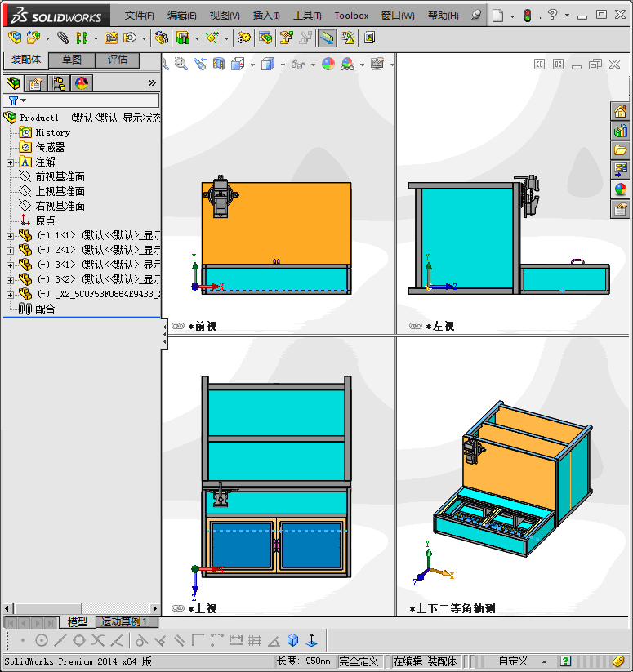Open the Display Style dropdown arrow
Image resolution: width=633 pixels, height=672 pixels.
283,65
